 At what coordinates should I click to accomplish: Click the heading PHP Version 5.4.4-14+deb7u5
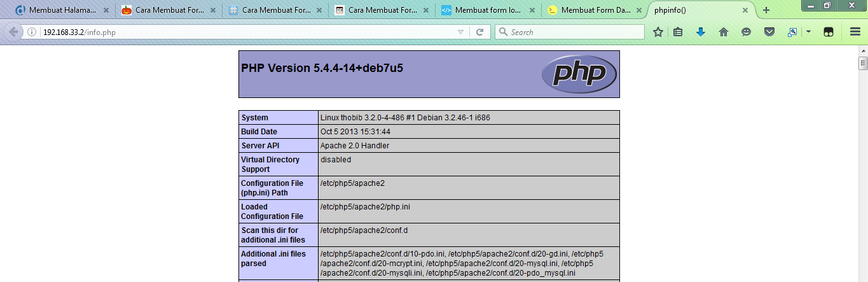click(x=322, y=68)
